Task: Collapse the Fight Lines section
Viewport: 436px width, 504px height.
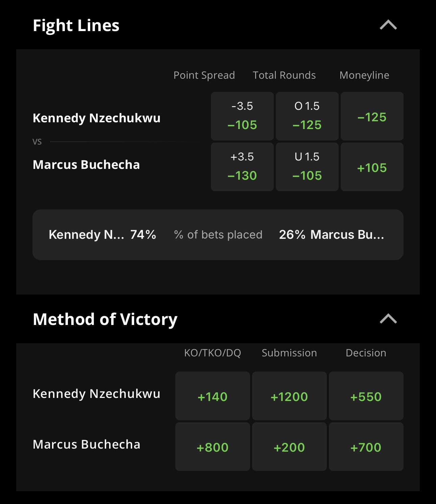Action: coord(388,25)
